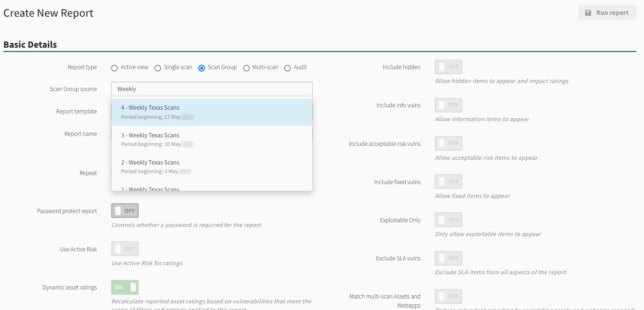Click the Scan Group source search field
Viewport: 644px width, 310px height.
click(212, 89)
